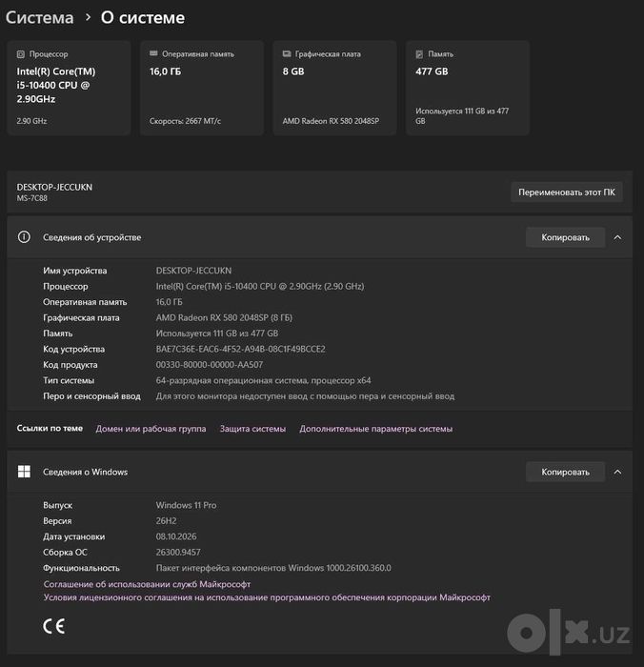Click the DESKTOP-JECCUKN name in header bar
Viewport: 644px width, 667px height.
pos(54,187)
